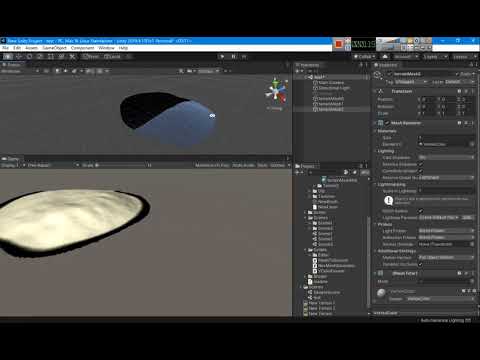
Task: Click the Play button
Action: point(222,57)
